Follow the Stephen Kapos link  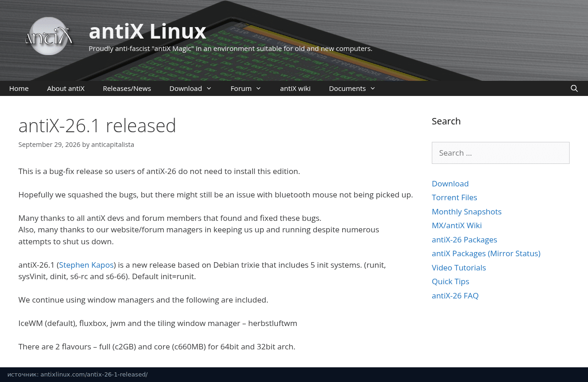86,265
